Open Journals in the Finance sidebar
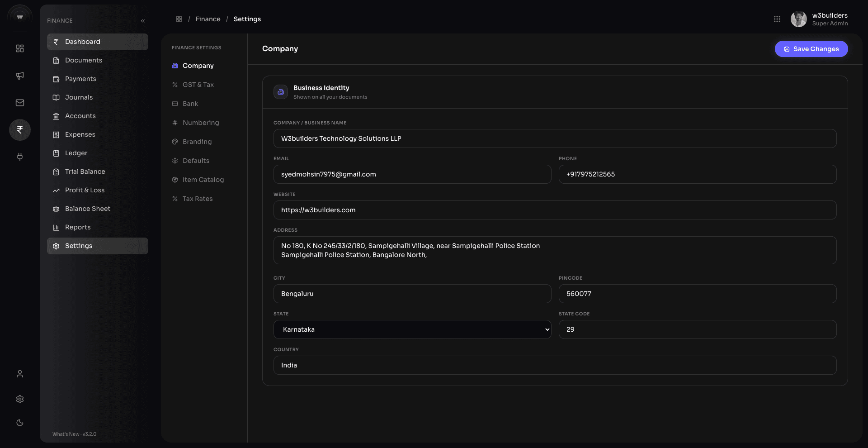The image size is (868, 448). click(98, 97)
